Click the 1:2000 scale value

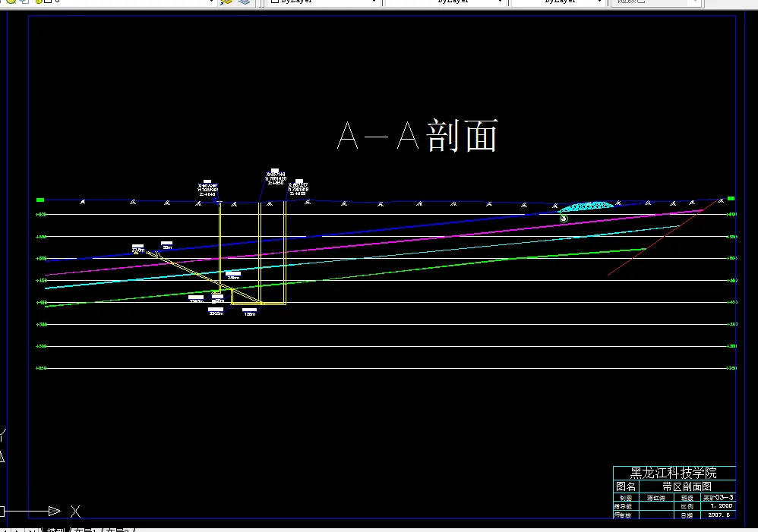point(722,506)
